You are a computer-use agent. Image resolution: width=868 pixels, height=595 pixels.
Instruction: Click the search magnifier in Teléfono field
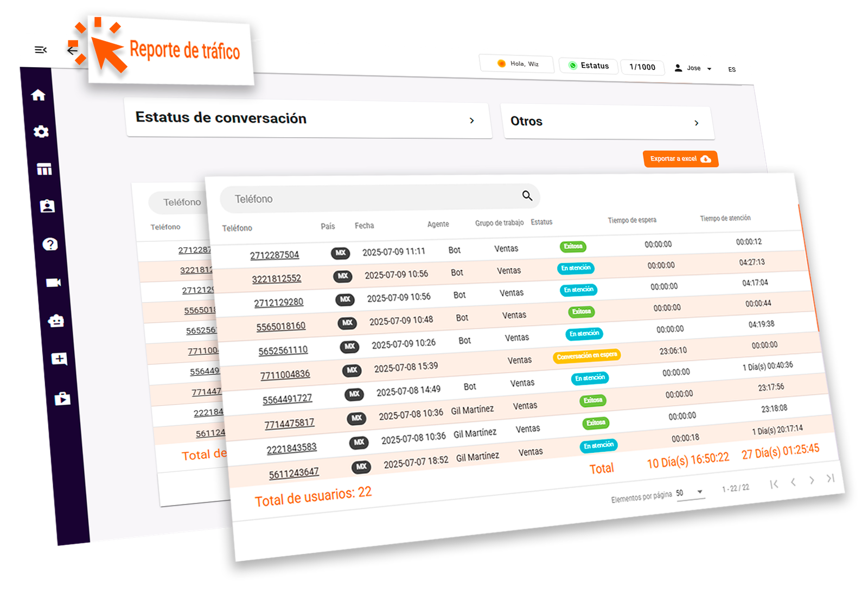point(527,196)
